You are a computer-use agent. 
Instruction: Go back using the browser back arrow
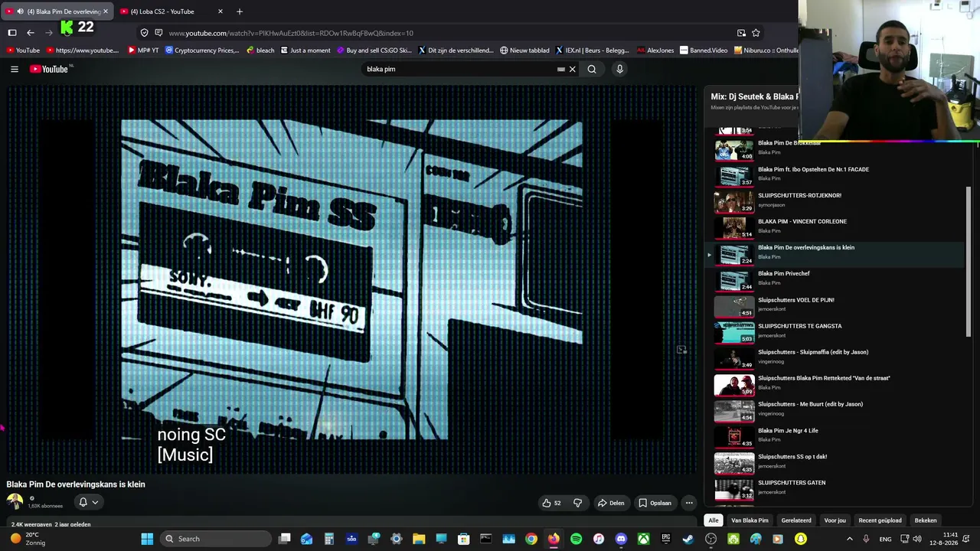31,33
